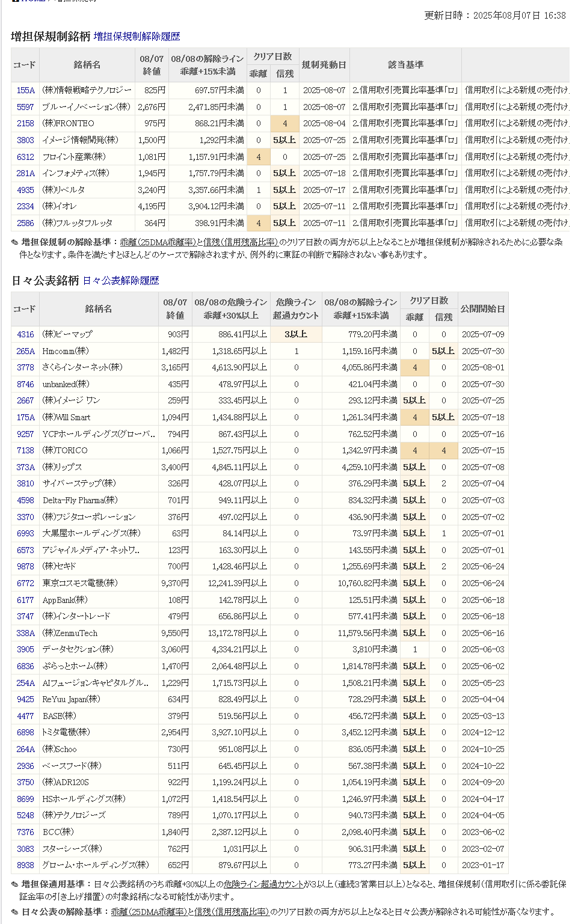
Task: Click the 3以上 count in ビーマップ row
Action: [296, 334]
